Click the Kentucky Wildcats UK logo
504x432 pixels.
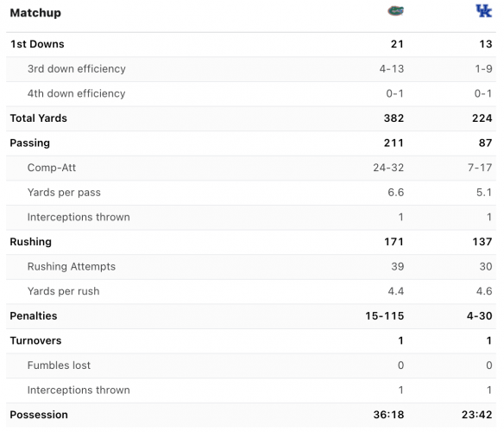pyautogui.click(x=484, y=11)
